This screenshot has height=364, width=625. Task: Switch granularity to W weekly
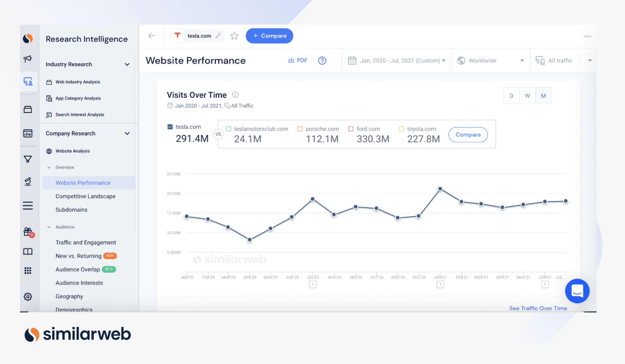[x=527, y=96]
